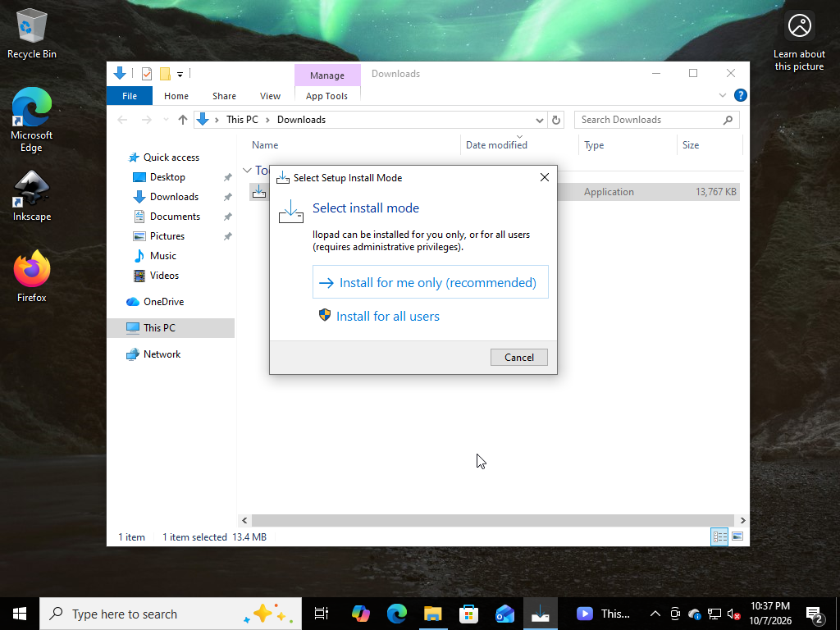Image resolution: width=840 pixels, height=630 pixels.
Task: Switch to large thumbnails view icon
Action: click(x=737, y=536)
